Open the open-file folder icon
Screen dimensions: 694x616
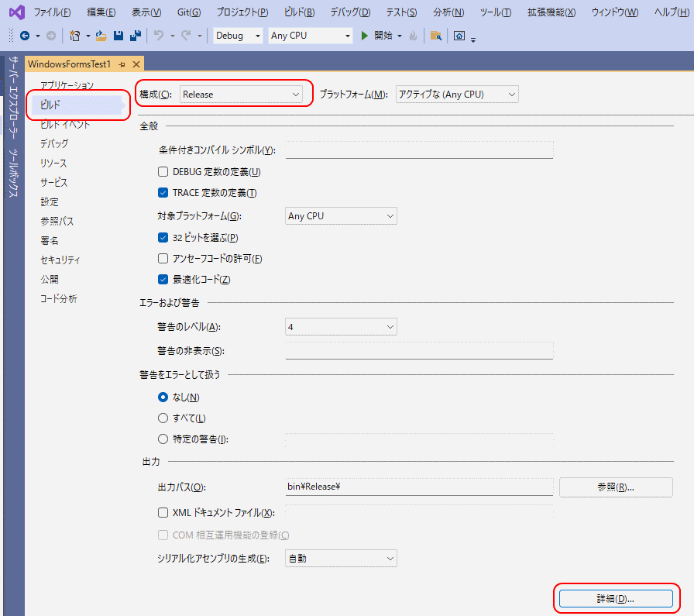click(101, 36)
